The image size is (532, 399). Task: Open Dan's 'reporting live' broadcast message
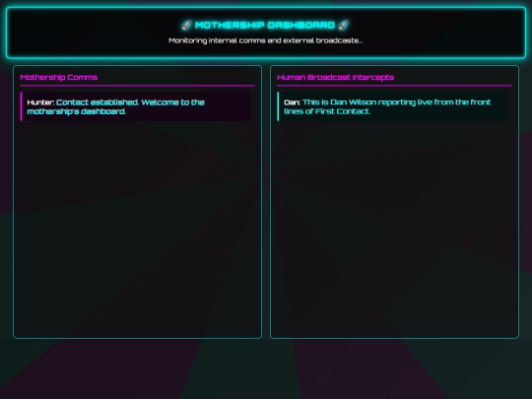click(392, 106)
